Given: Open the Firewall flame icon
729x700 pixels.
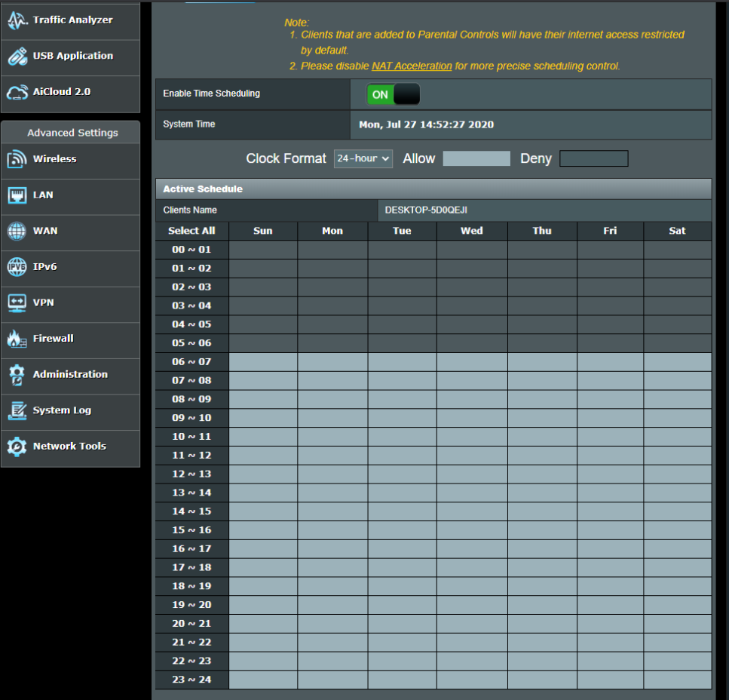Looking at the screenshot, I should [17, 339].
